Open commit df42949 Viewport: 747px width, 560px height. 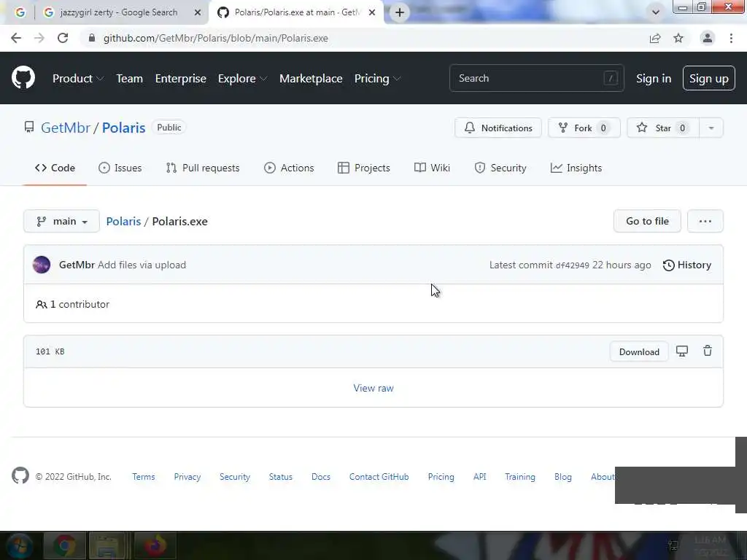pyautogui.click(x=573, y=265)
